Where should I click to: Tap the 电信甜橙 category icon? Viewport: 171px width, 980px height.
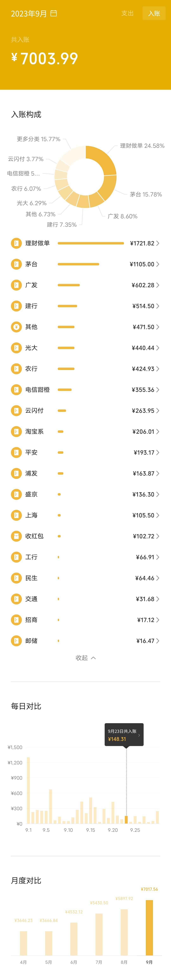pos(16,389)
